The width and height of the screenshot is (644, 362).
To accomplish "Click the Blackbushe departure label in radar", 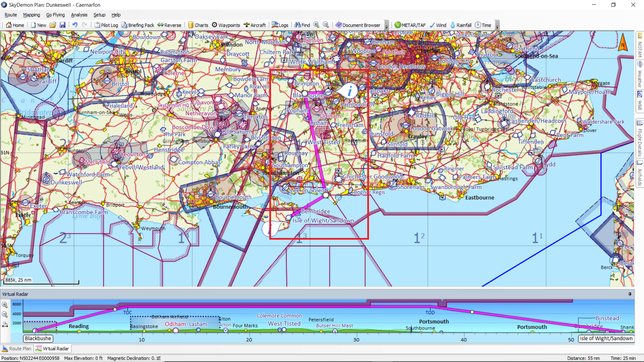I will pos(38,339).
